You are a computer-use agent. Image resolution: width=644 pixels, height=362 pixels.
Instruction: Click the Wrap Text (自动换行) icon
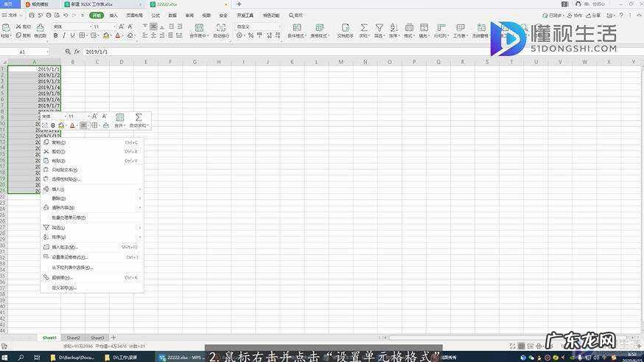click(x=221, y=27)
